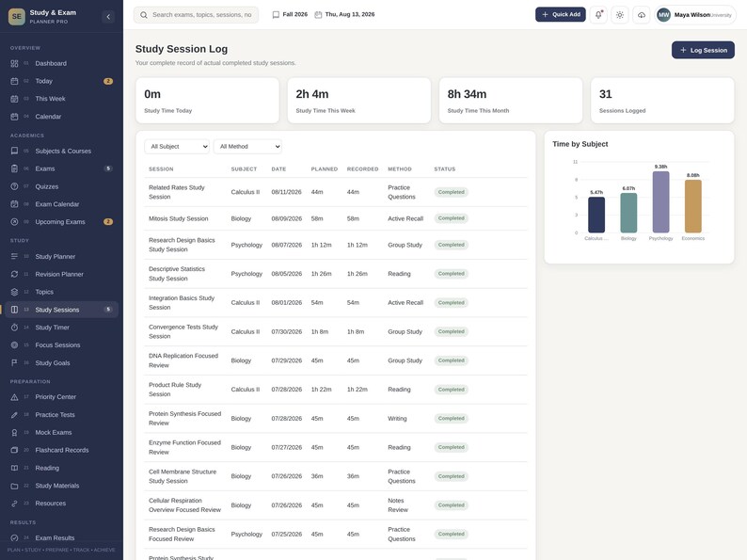
Task: Click the Mock Exams award icon
Action: click(x=14, y=432)
